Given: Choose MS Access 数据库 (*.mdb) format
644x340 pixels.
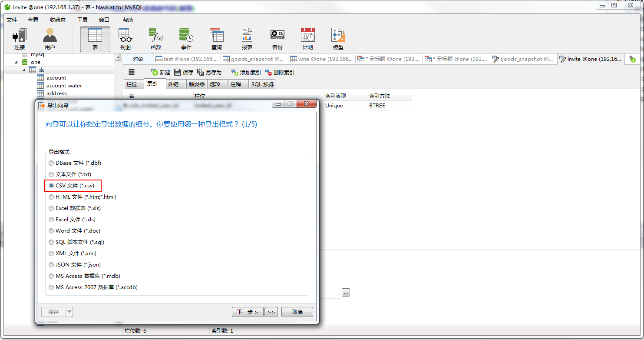Looking at the screenshot, I should (85, 276).
